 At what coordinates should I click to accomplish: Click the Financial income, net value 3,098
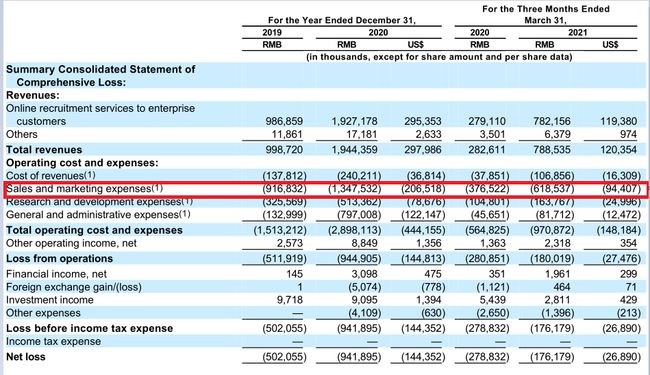[364, 274]
